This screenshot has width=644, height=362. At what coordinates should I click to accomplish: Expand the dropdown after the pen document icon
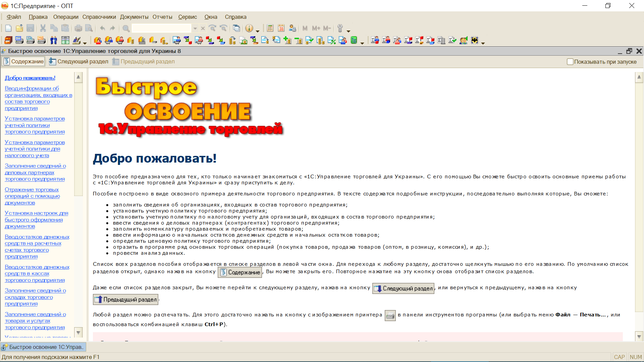(x=85, y=43)
